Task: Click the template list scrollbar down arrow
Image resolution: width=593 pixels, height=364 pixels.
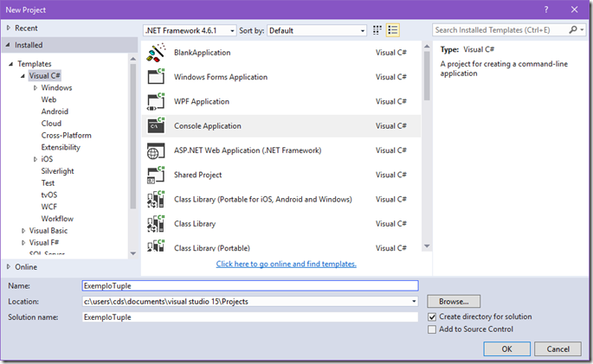Action: [x=427, y=246]
